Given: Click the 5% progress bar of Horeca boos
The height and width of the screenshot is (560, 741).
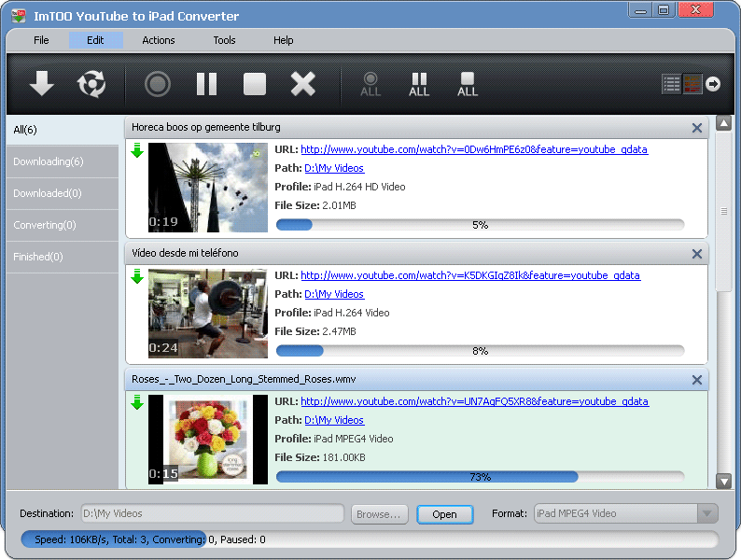Looking at the screenshot, I should pyautogui.click(x=480, y=225).
